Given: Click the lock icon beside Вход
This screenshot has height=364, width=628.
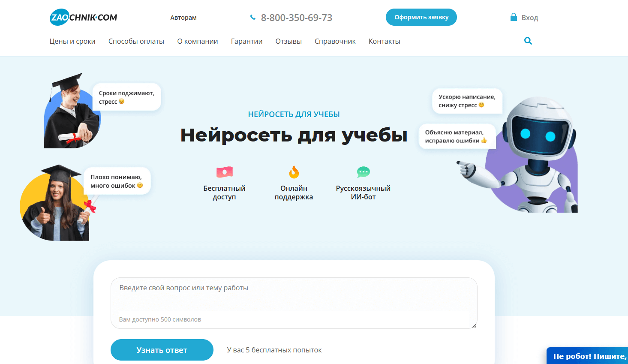Looking at the screenshot, I should 514,17.
